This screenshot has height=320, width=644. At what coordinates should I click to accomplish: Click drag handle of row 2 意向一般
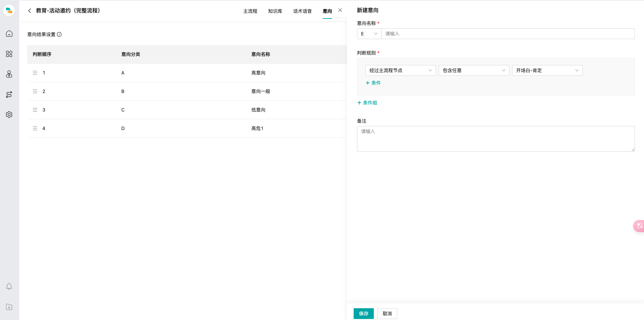[35, 91]
